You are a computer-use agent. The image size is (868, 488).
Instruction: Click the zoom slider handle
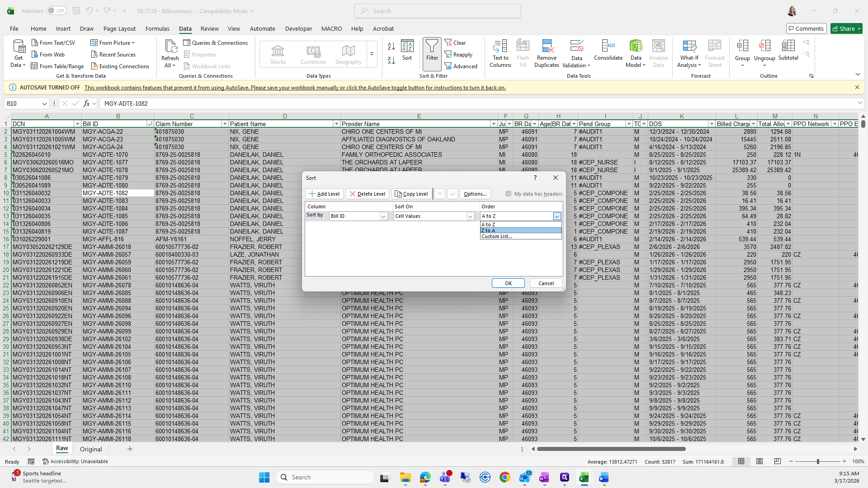point(817,461)
